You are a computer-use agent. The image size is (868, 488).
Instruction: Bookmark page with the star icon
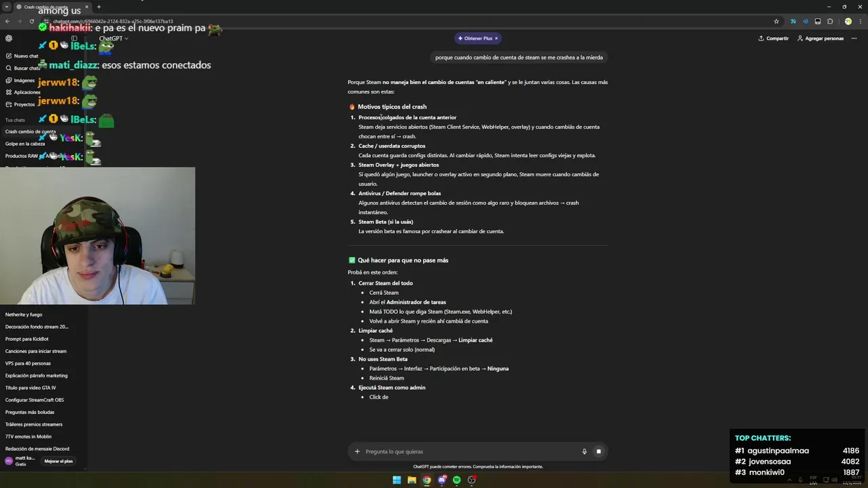click(x=776, y=21)
